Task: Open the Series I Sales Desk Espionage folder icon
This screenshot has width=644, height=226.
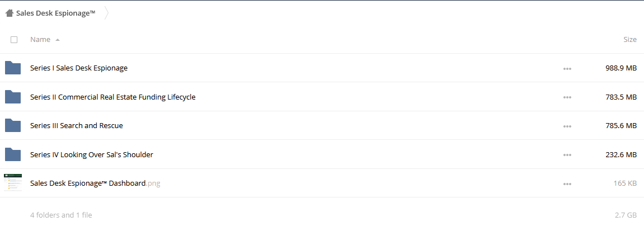Action: pos(13,68)
